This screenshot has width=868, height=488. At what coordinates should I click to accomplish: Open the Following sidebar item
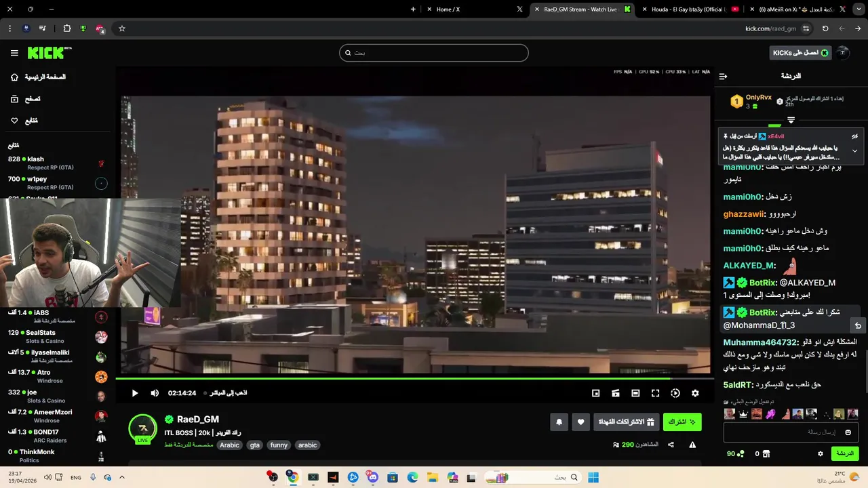[x=24, y=121]
